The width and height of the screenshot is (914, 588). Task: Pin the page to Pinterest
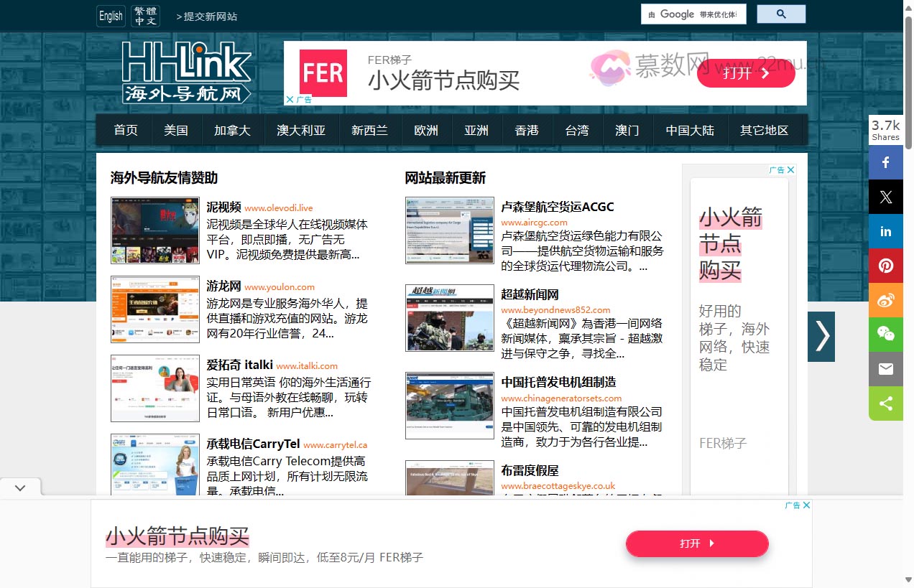(885, 265)
